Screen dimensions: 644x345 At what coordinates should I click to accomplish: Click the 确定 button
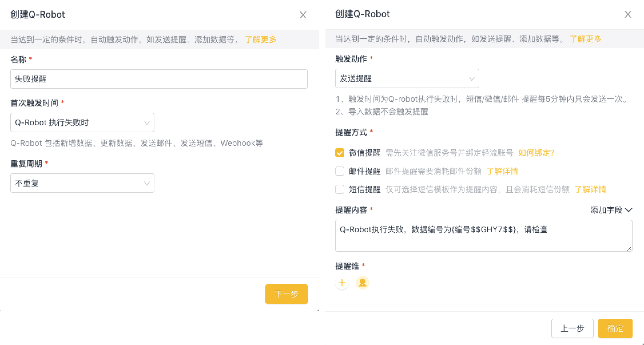click(615, 328)
